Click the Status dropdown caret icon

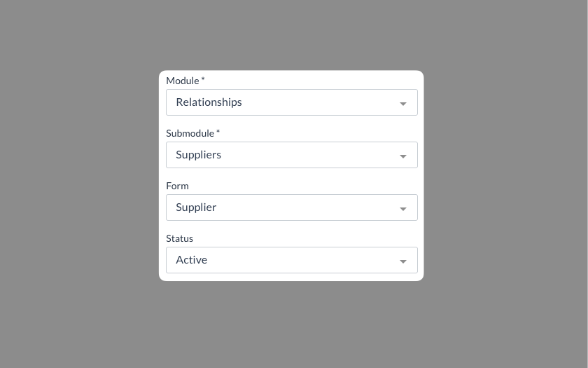pyautogui.click(x=403, y=261)
